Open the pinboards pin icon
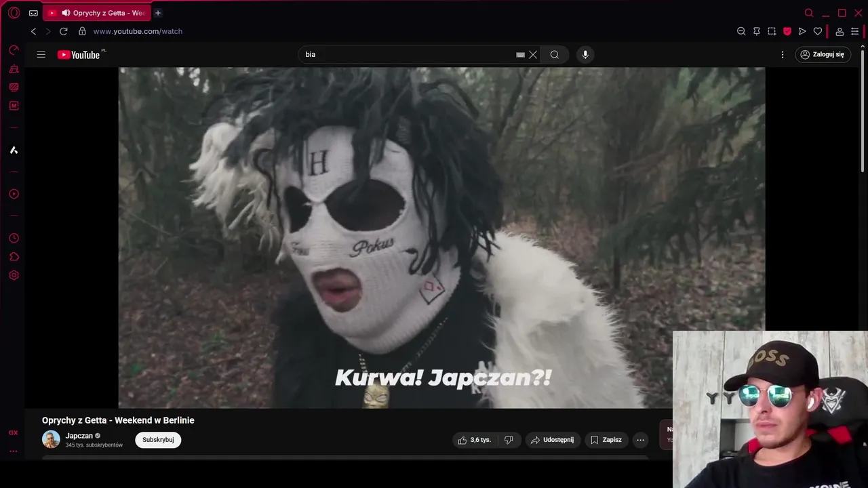The height and width of the screenshot is (488, 868). pos(757,31)
